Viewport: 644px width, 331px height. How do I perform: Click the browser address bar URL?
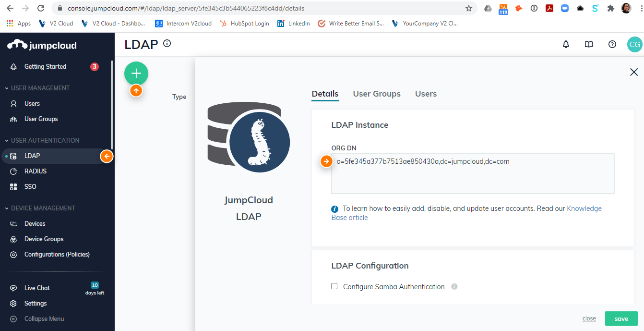(186, 8)
